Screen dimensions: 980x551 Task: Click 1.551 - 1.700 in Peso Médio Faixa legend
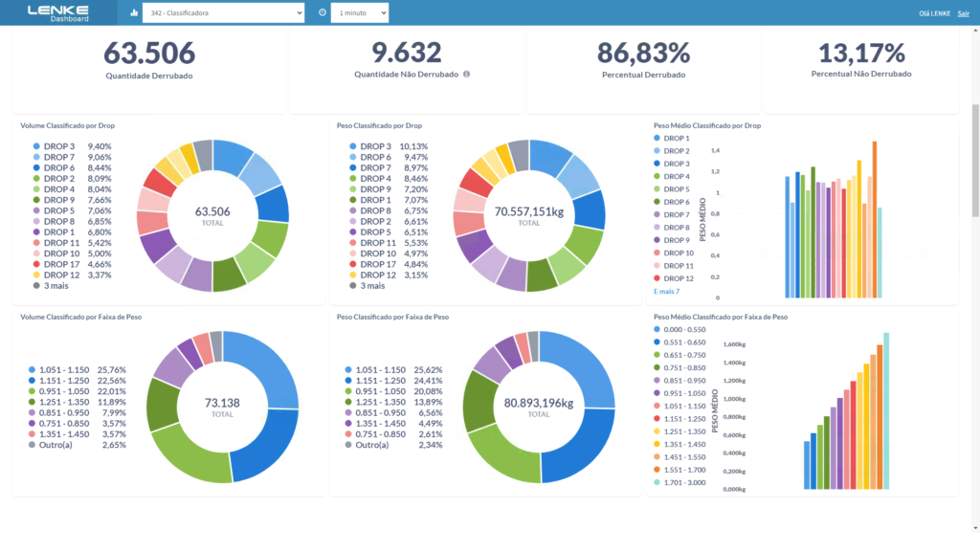tap(680, 470)
